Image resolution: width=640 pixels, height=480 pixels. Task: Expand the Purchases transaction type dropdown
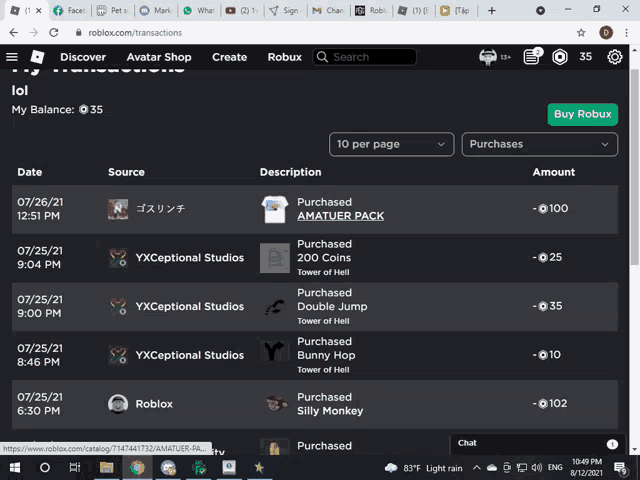540,144
